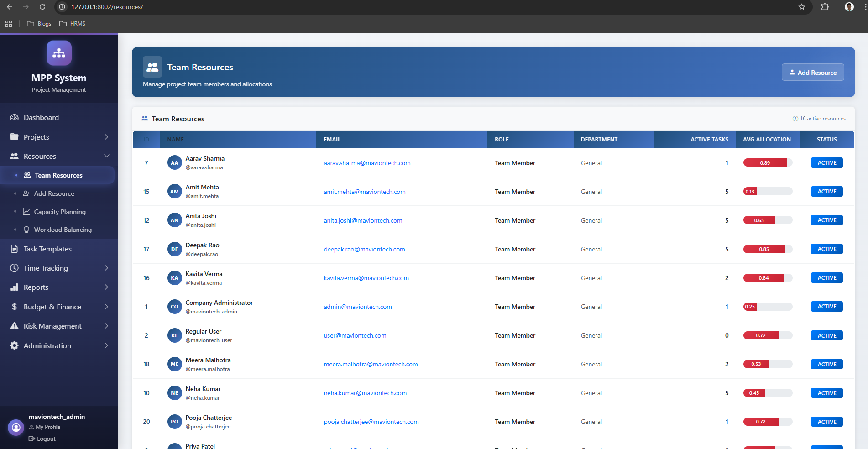Viewport: 868px width, 449px height.
Task: Click the Team Resources header people icon
Action: coord(152,67)
